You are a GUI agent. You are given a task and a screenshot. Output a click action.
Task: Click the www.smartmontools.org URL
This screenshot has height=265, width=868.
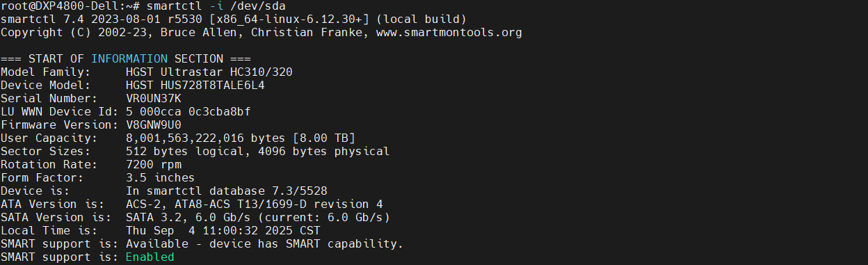click(x=449, y=32)
